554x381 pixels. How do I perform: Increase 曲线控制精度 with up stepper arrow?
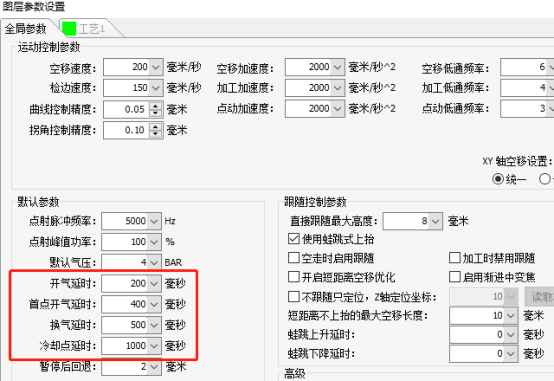coord(155,106)
